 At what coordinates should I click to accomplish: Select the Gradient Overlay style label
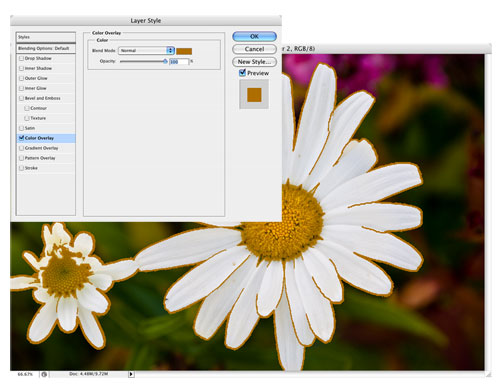41,148
